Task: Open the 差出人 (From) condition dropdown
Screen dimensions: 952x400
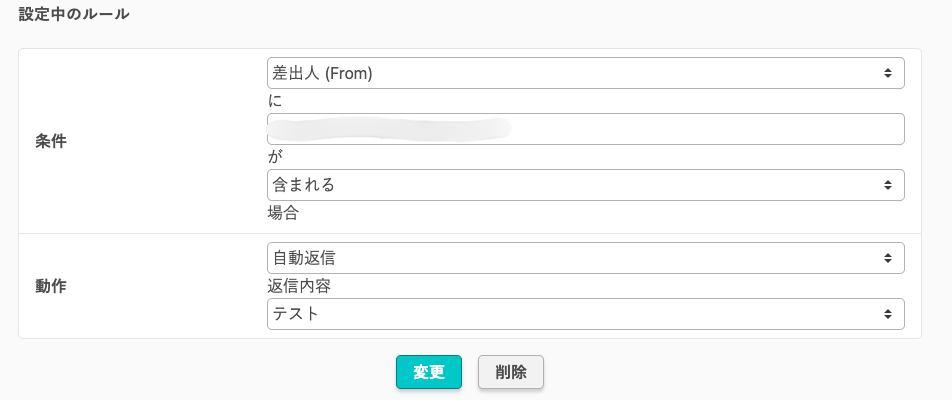Action: tap(585, 73)
